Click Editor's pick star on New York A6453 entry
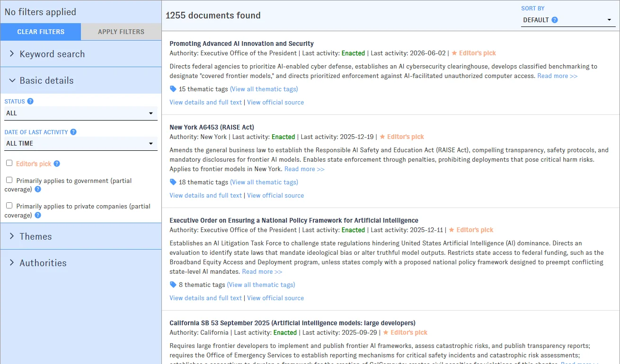The height and width of the screenshot is (364, 620). coord(382,137)
